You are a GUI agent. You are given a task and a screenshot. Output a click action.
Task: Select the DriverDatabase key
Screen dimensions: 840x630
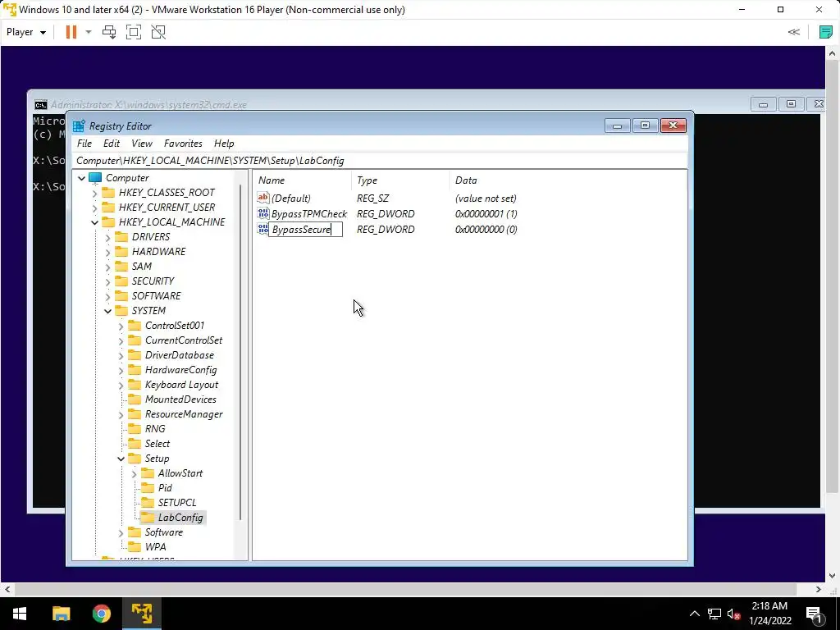click(x=179, y=355)
